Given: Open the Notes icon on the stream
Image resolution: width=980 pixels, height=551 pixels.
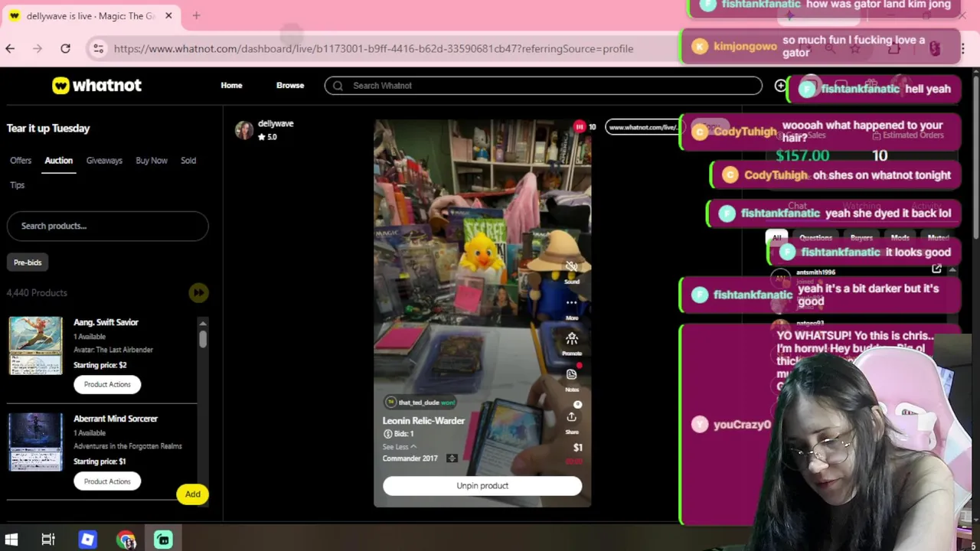Looking at the screenshot, I should [571, 374].
